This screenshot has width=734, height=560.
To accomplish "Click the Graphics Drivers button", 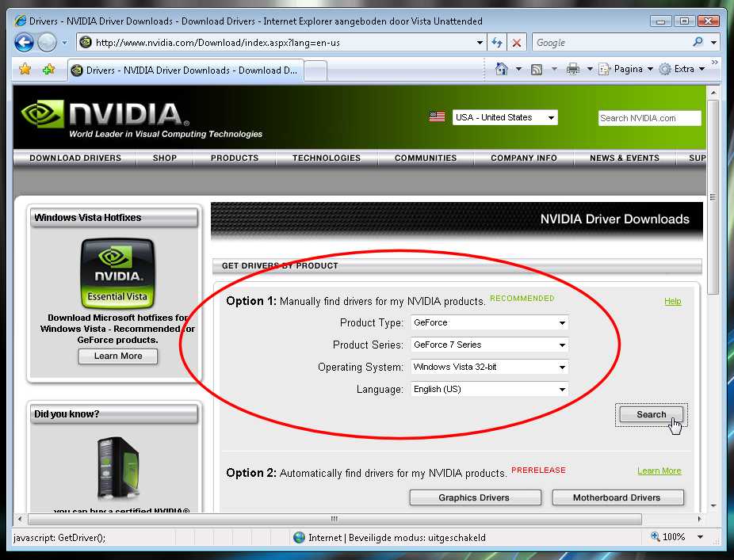I will click(475, 497).
